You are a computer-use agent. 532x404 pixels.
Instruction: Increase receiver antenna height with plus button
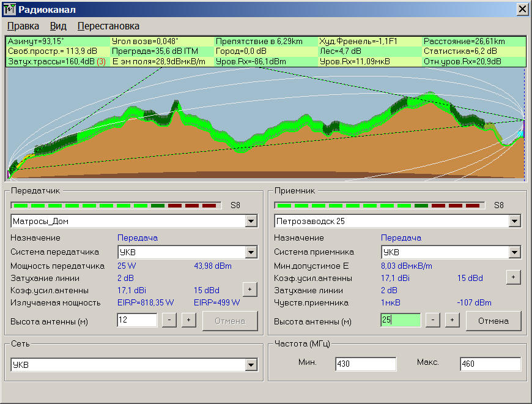452,320
